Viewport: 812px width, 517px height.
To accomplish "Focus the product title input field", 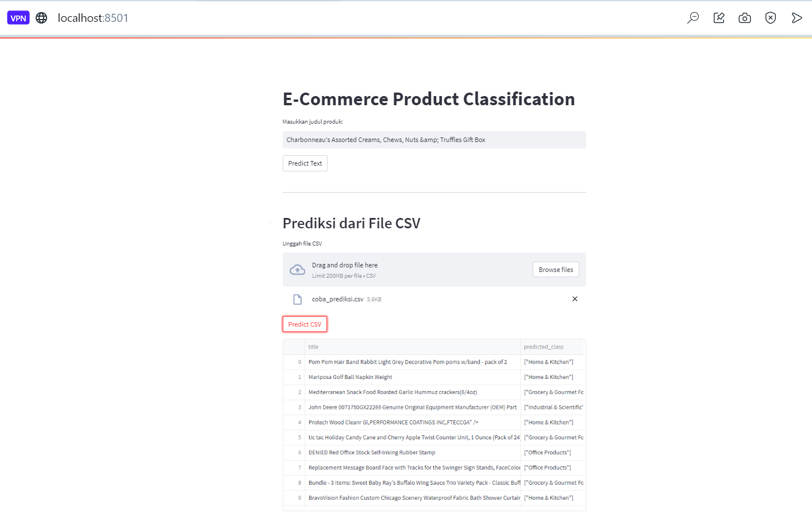I will tap(434, 140).
